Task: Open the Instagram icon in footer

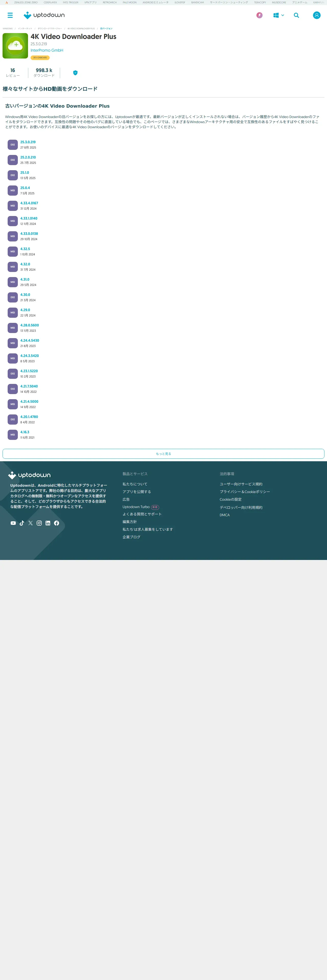Action: 39,523
